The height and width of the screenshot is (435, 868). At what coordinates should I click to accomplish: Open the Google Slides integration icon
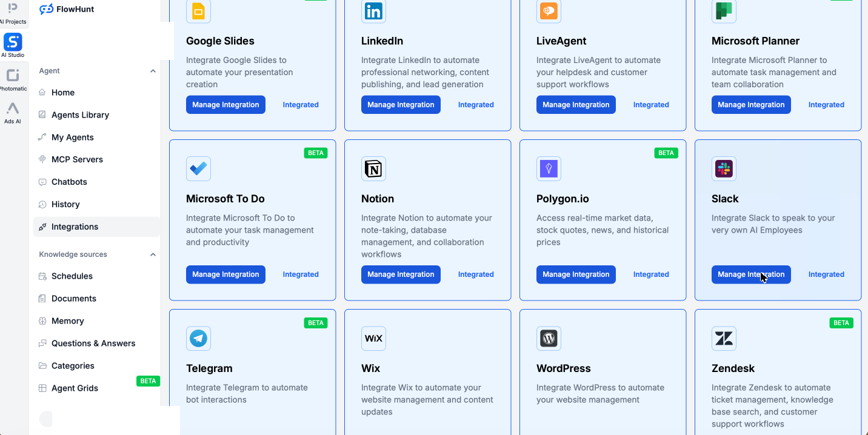point(198,12)
